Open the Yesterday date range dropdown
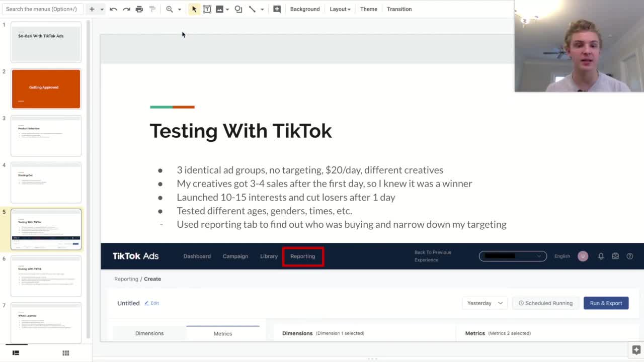This screenshot has height=362, width=644. coord(485,303)
